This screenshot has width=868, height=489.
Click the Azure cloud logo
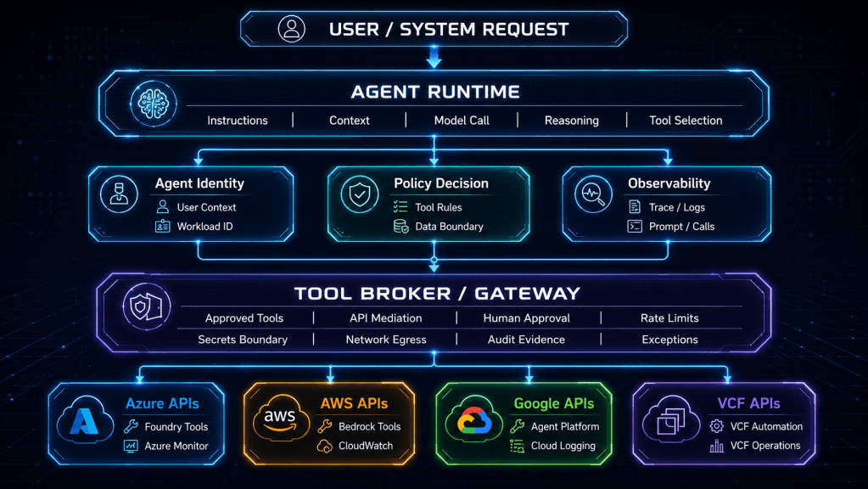84,421
